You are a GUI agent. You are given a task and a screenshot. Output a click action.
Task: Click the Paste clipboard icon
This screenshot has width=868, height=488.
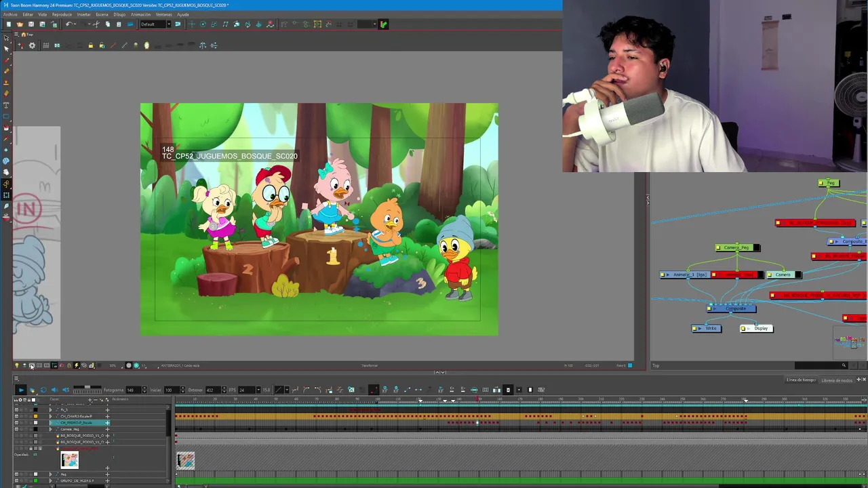point(119,24)
